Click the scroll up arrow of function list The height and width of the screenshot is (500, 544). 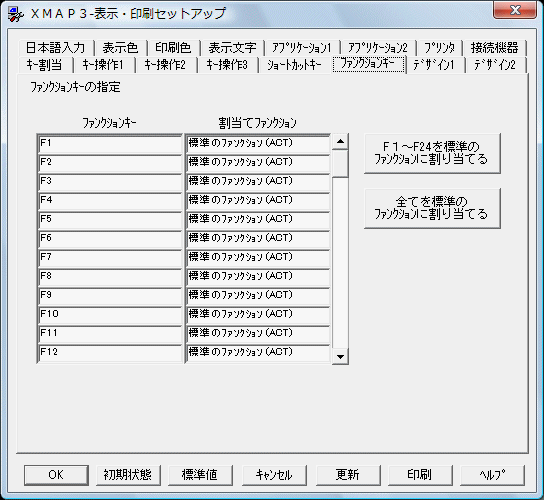pos(340,141)
